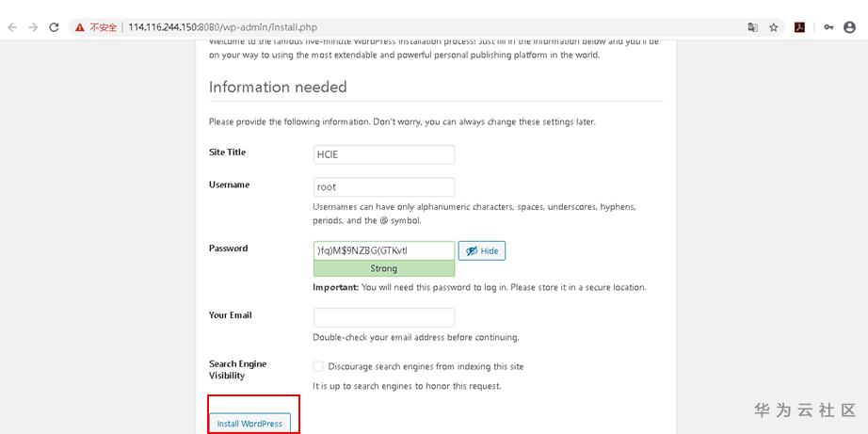Open the browser profile avatar

click(x=850, y=27)
